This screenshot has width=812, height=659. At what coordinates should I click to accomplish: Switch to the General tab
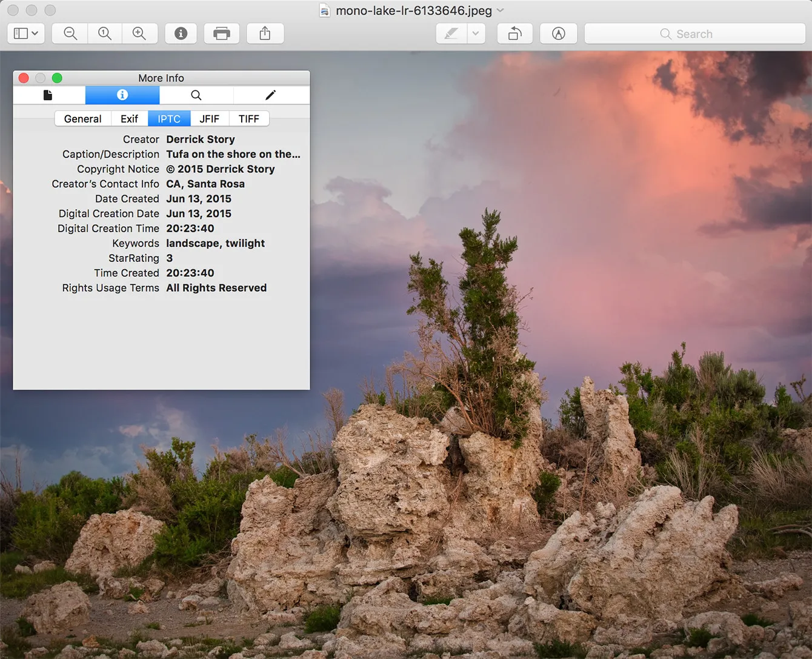(82, 119)
